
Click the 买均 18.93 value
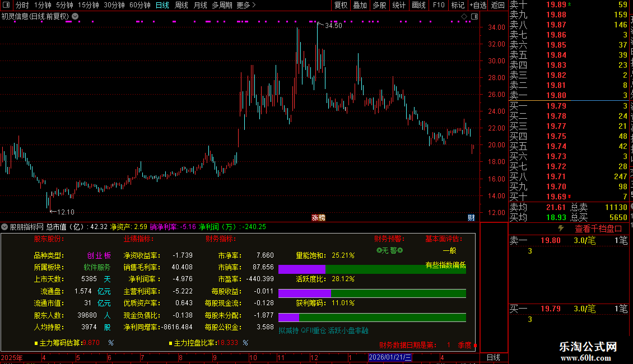click(556, 217)
